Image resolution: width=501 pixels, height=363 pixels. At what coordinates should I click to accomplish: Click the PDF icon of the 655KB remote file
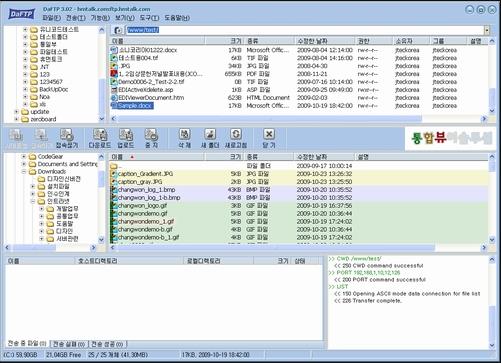[114, 74]
